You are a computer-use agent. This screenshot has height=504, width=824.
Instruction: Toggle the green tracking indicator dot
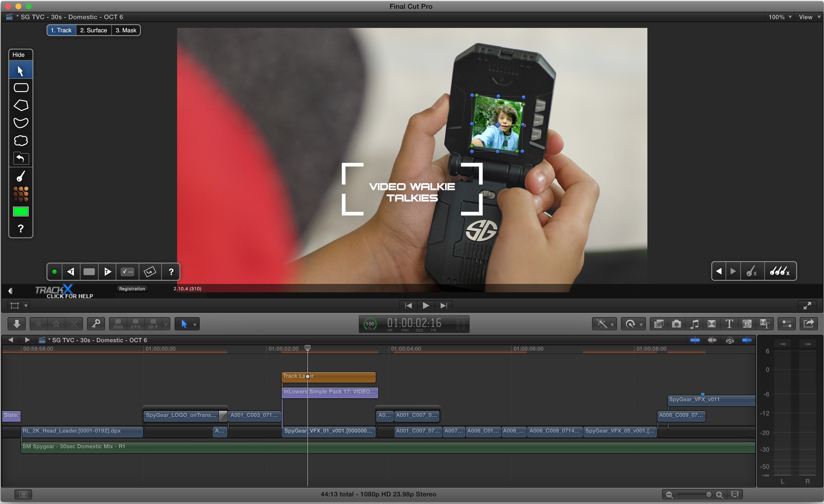point(54,272)
